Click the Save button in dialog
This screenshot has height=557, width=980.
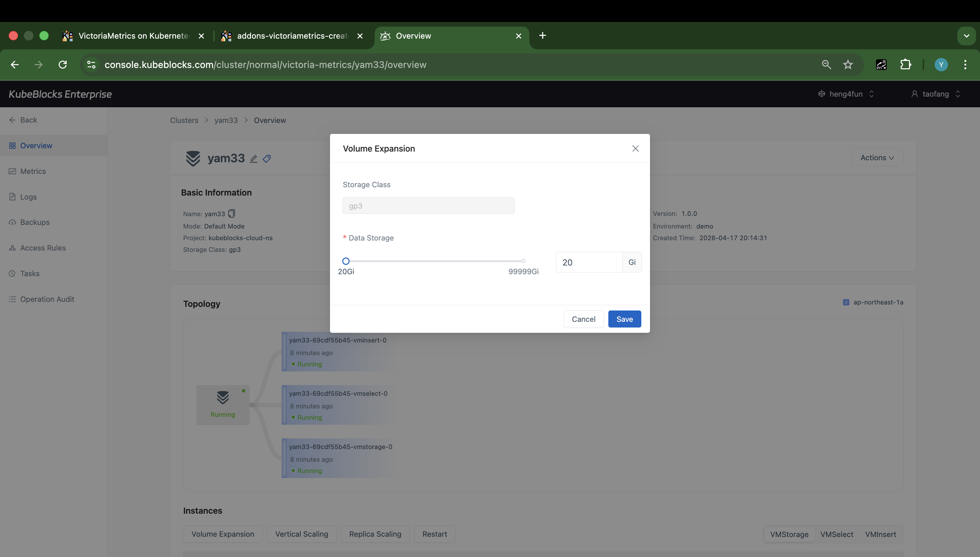click(x=625, y=319)
